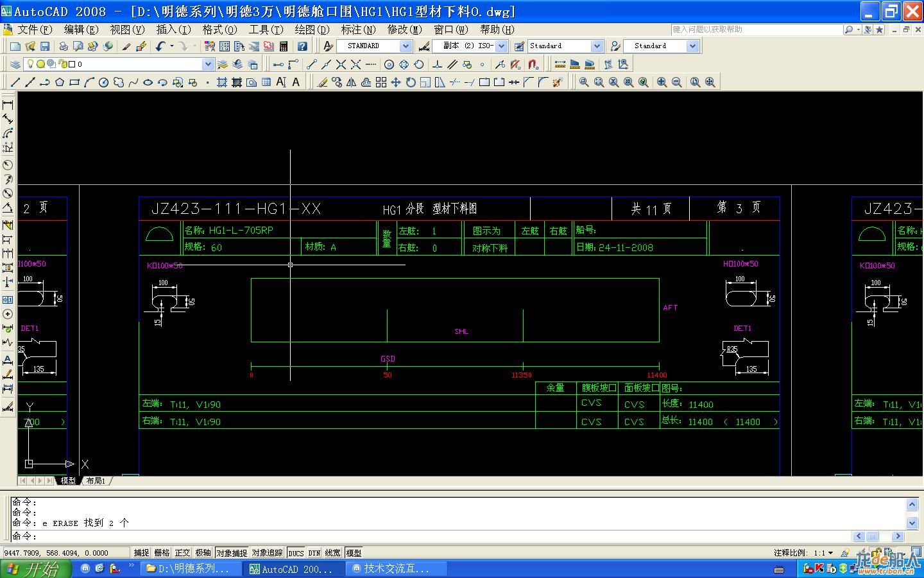The height and width of the screenshot is (578, 924).
Task: Switch to the 布局1 layout tab
Action: point(96,480)
